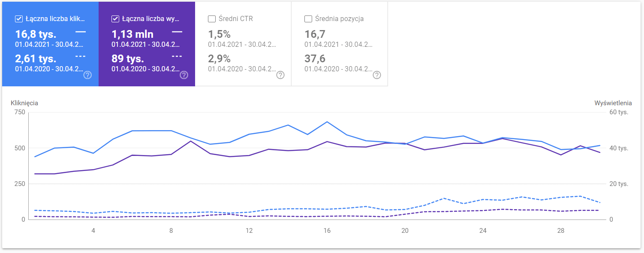The height and width of the screenshot is (253, 644).
Task: Click the Kliknięcia axis title
Action: pyautogui.click(x=24, y=103)
